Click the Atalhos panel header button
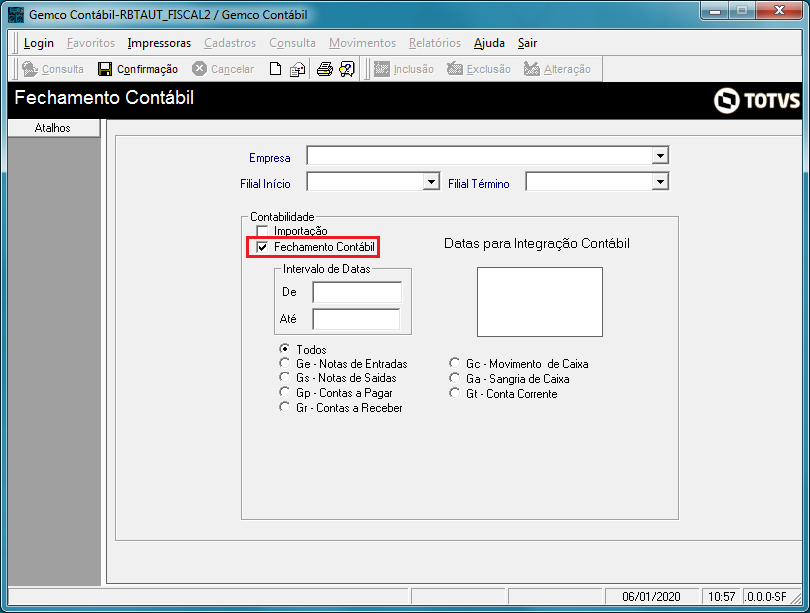The image size is (810, 613). 54,128
